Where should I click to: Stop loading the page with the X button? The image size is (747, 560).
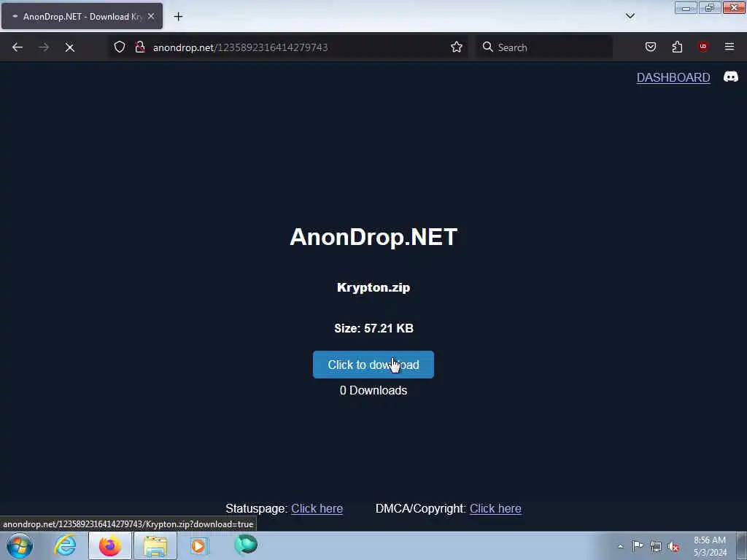(69, 47)
